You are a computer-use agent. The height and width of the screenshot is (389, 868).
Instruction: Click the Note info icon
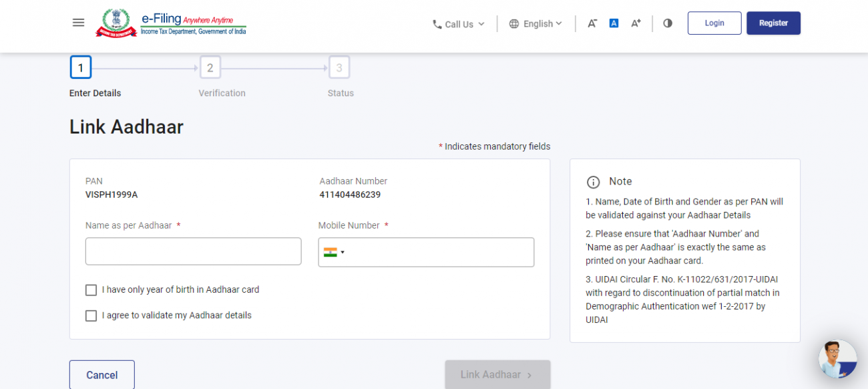point(593,182)
